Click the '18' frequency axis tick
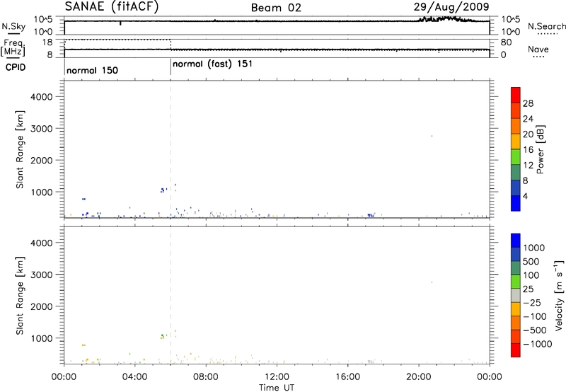566x392 pixels. (x=47, y=42)
